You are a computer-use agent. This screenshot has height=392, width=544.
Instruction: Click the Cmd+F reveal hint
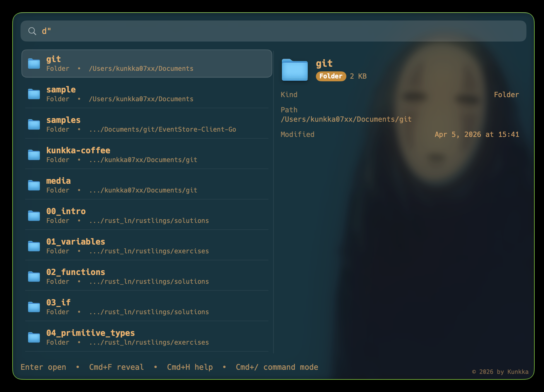click(x=116, y=367)
